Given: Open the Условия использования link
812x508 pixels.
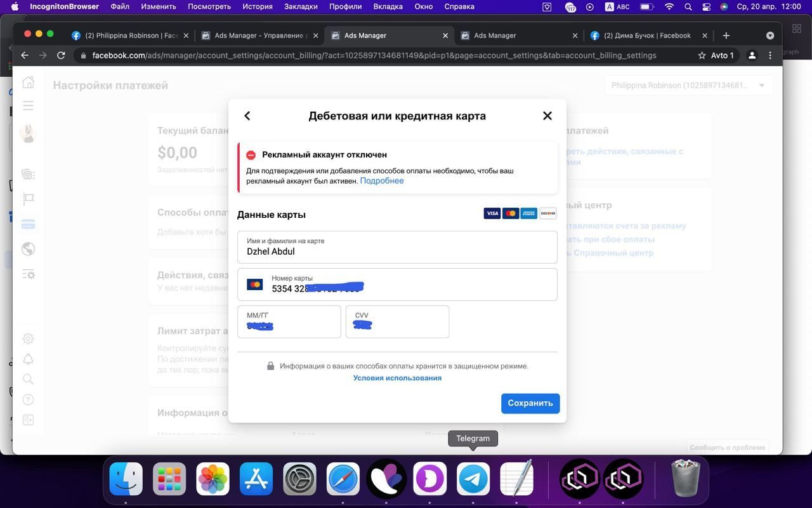Looking at the screenshot, I should point(397,378).
